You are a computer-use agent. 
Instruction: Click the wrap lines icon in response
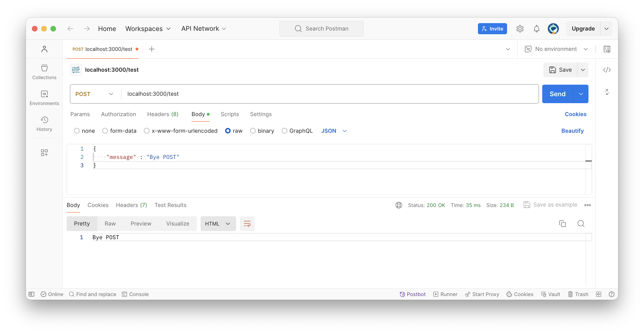tap(247, 223)
